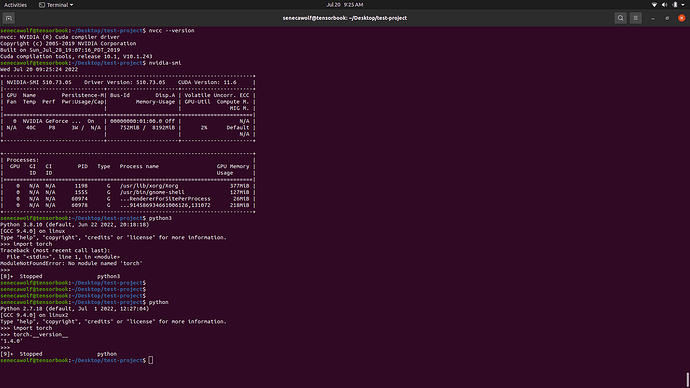Image resolution: width=690 pixels, height=388 pixels.
Task: Click the battery status icon
Action: pyautogui.click(x=675, y=5)
